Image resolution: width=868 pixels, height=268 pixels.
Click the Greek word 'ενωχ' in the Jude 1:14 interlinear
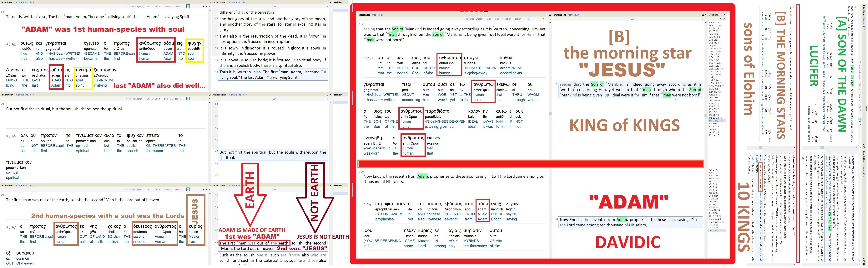pyautogui.click(x=497, y=204)
